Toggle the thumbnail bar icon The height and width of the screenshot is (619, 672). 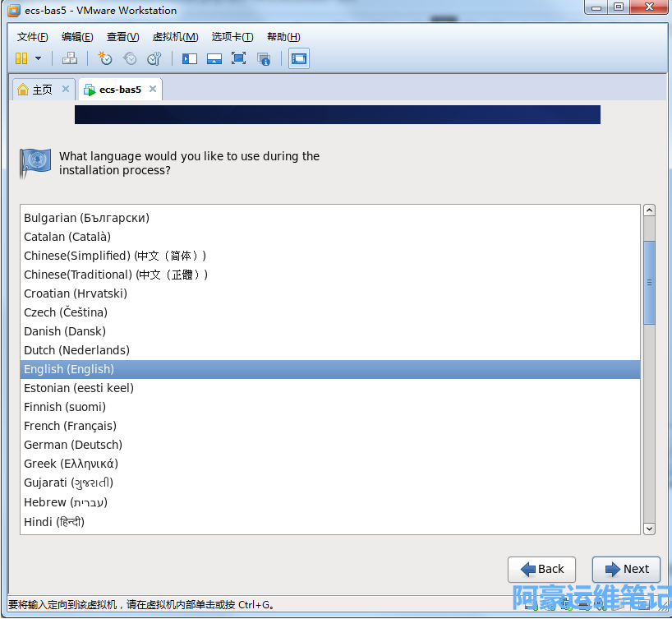point(214,58)
